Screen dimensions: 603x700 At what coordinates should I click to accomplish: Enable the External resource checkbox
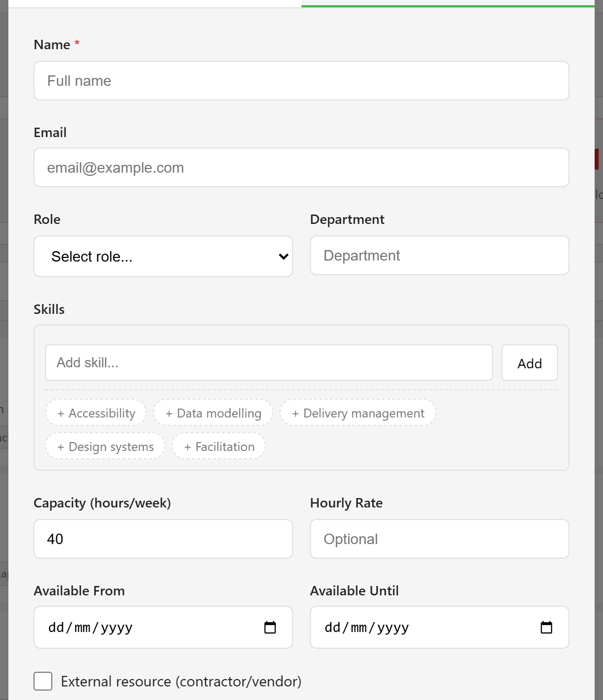(43, 681)
